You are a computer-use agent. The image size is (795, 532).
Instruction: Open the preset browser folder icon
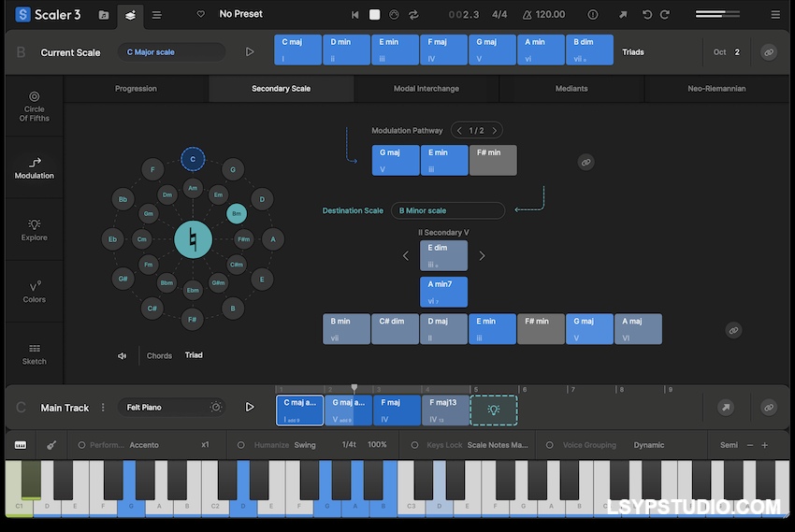[104, 15]
